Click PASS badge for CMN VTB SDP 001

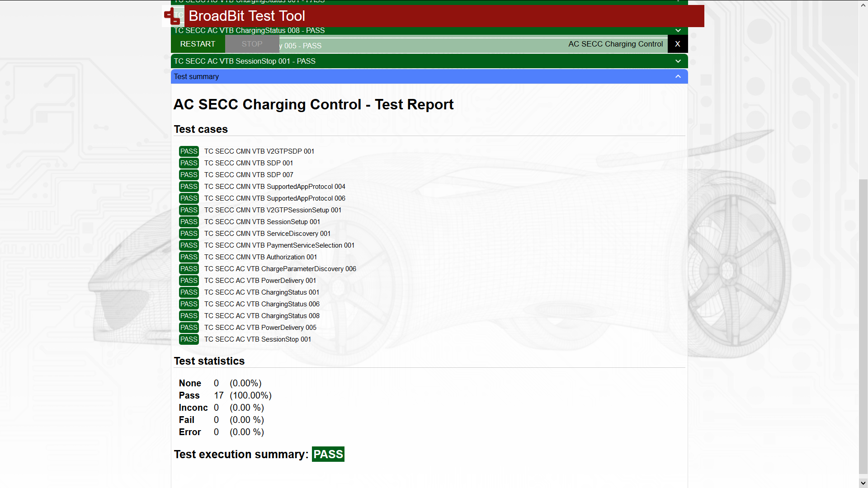pos(189,163)
